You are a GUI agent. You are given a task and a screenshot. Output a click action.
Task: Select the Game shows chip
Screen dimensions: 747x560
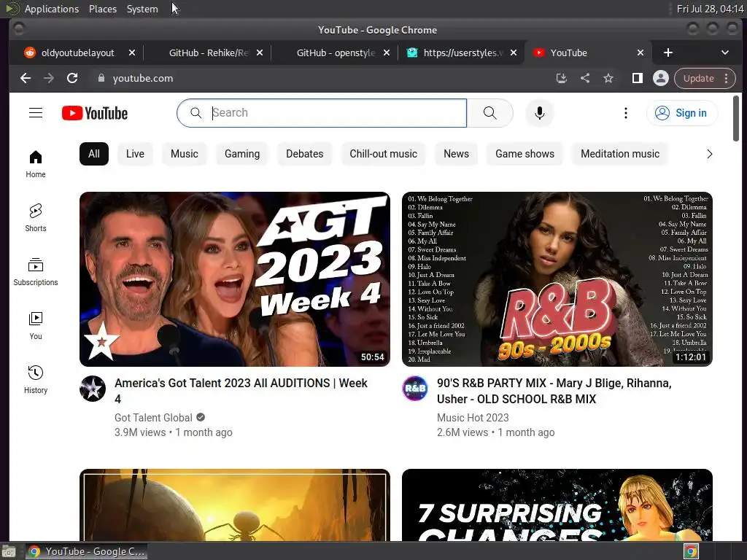point(525,154)
